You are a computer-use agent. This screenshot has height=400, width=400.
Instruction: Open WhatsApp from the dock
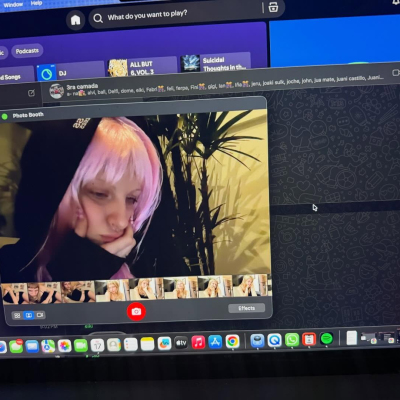tap(292, 340)
